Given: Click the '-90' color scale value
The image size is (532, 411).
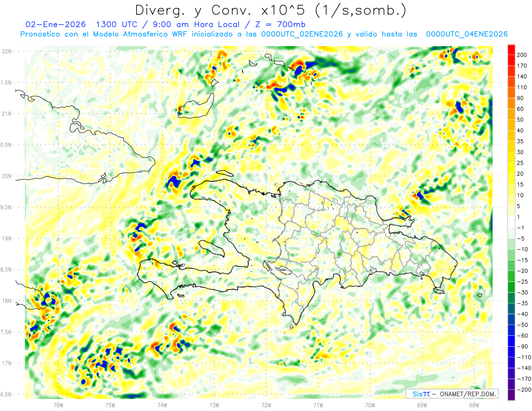Looking at the screenshot, I should 522,347.
